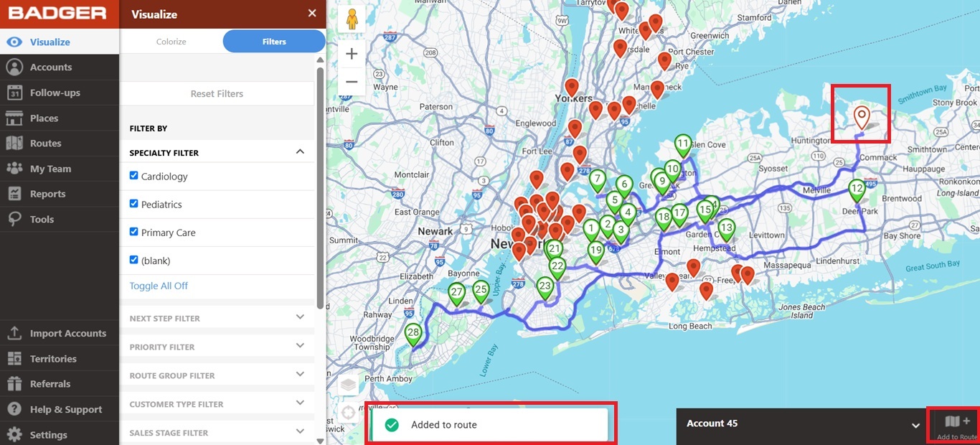Open Settings menu label in sidebar
Image resolution: width=980 pixels, height=445 pixels.
tap(49, 435)
